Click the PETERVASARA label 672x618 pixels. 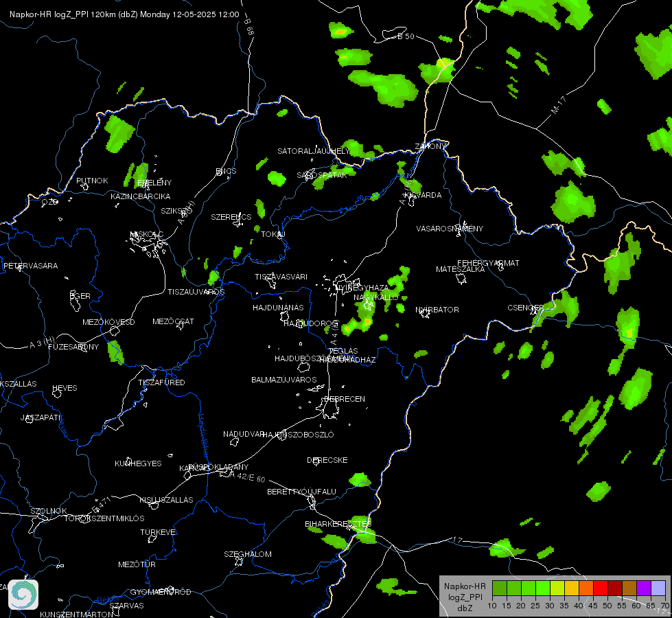click(30, 266)
